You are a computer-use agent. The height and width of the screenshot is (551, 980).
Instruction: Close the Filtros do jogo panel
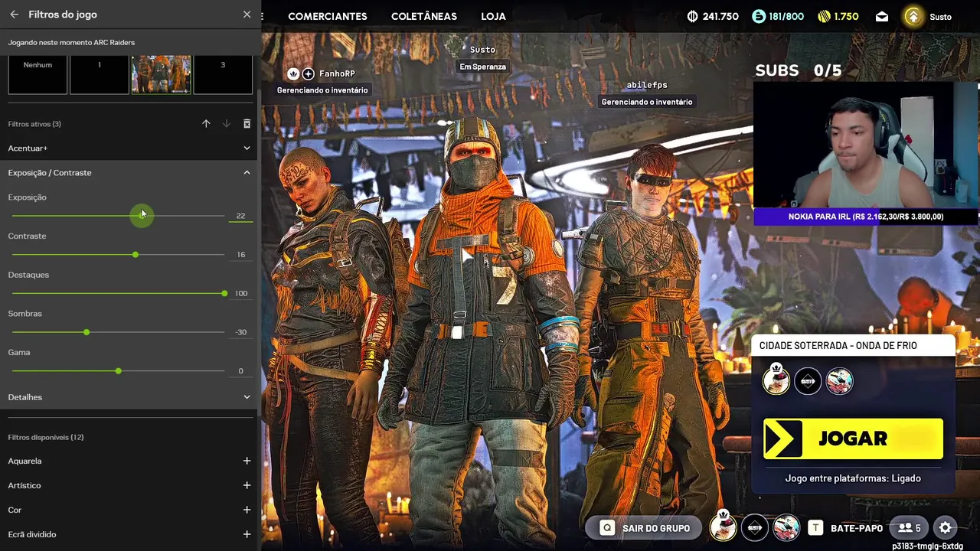click(x=247, y=15)
